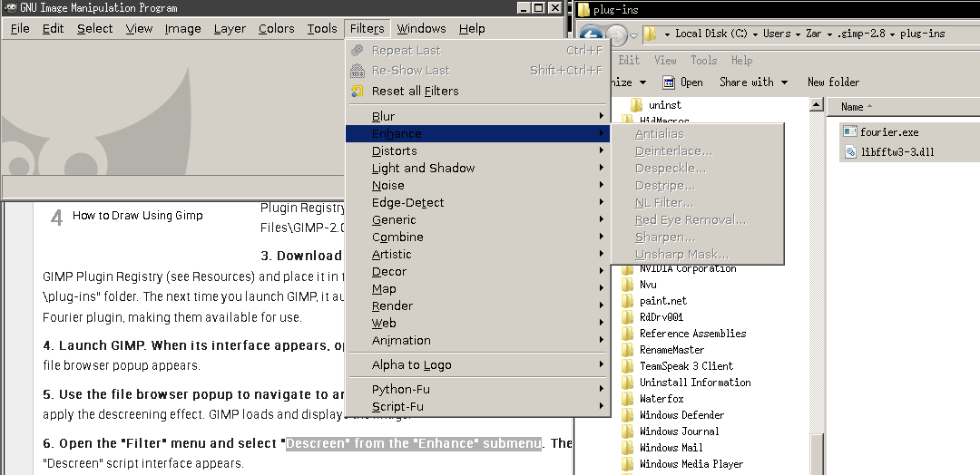Open the File menu in GIMP
The image size is (980, 475).
[x=20, y=29]
